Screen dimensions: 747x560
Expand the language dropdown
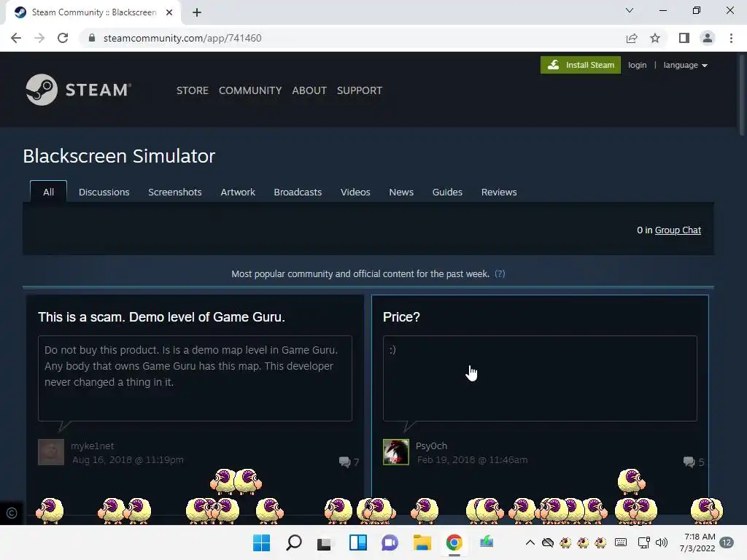pyautogui.click(x=685, y=65)
